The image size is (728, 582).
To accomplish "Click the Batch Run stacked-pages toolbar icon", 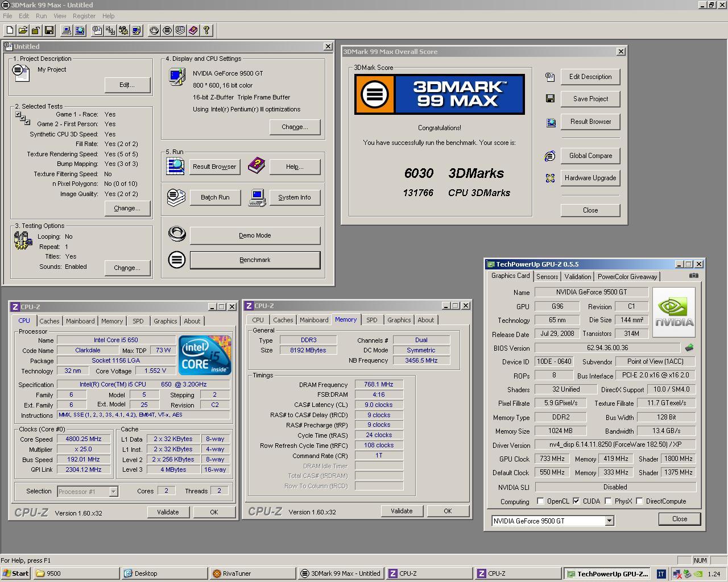I will point(180,30).
